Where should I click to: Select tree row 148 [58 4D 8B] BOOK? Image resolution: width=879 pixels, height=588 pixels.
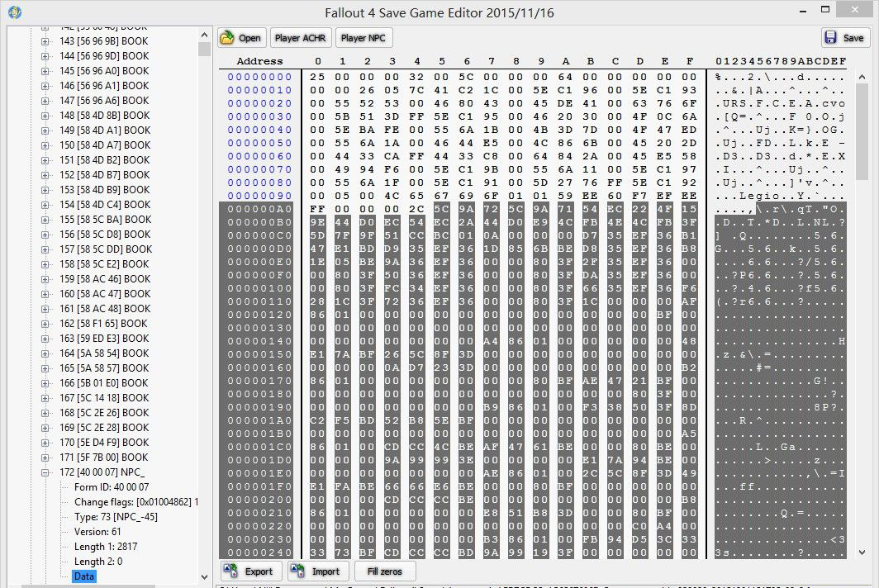coord(105,116)
